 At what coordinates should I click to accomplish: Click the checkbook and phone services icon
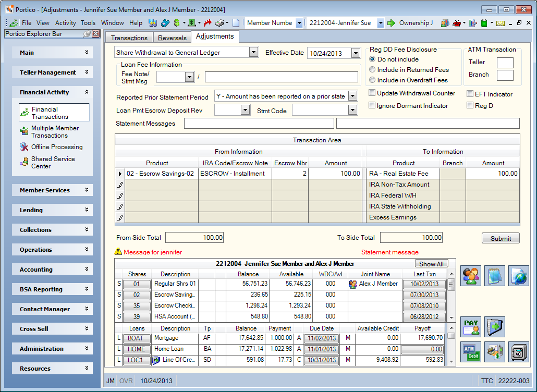[495, 352]
